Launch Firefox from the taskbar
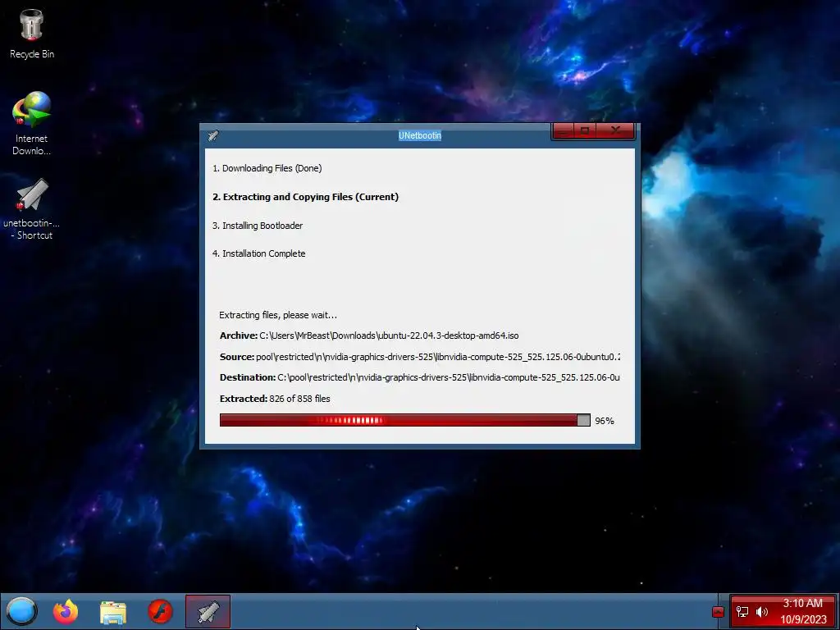840x630 pixels. click(66, 611)
